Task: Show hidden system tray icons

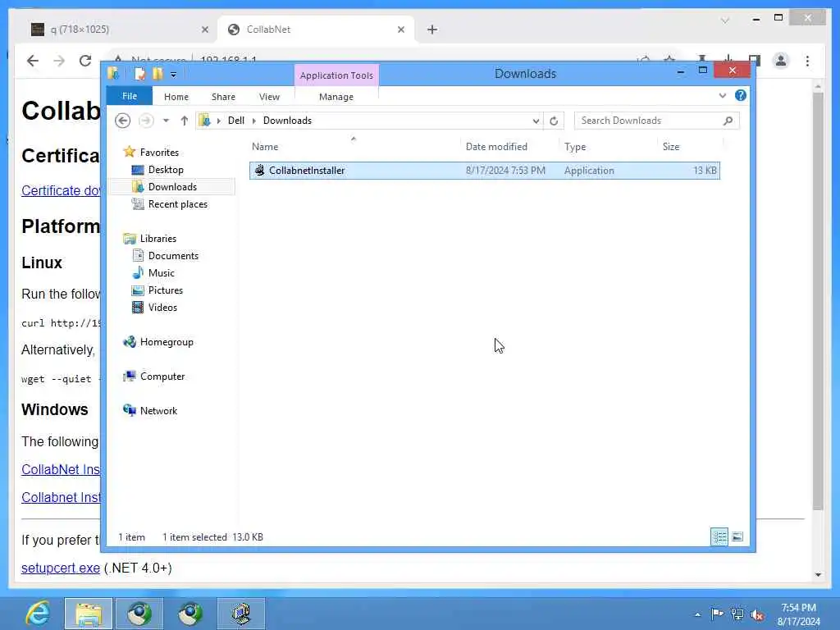Action: (x=697, y=614)
